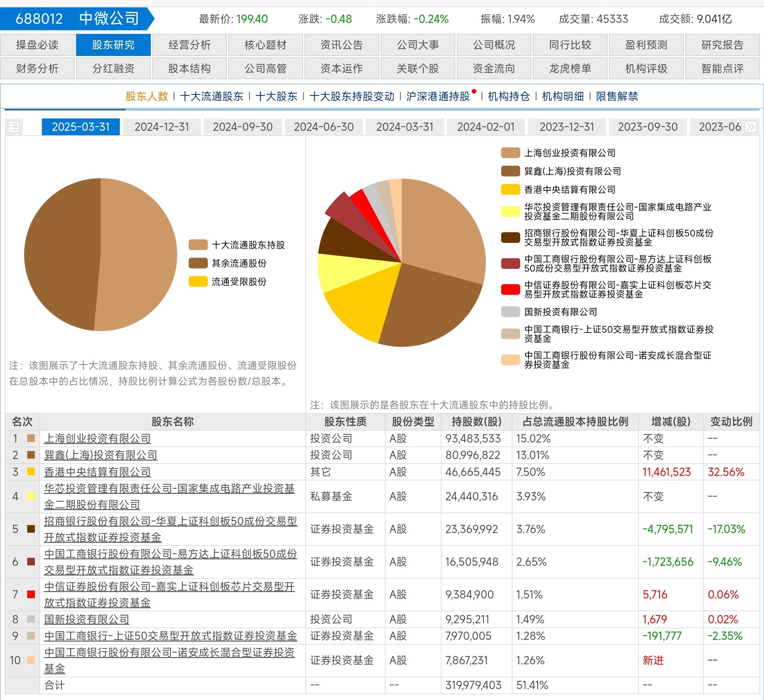The width and height of the screenshot is (764, 700).
Task: Open 诺安成长混合型 fund shareholder link
Action: pos(170,660)
